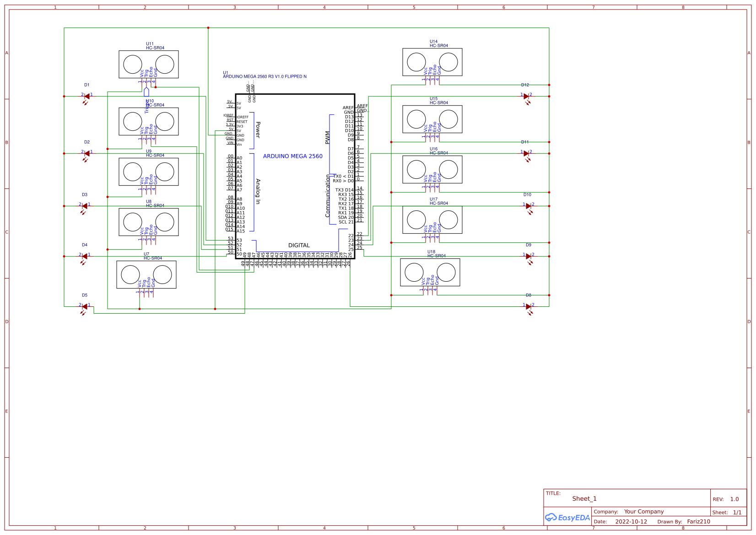Click the Your Company text field
The image size is (756, 535).
click(643, 511)
